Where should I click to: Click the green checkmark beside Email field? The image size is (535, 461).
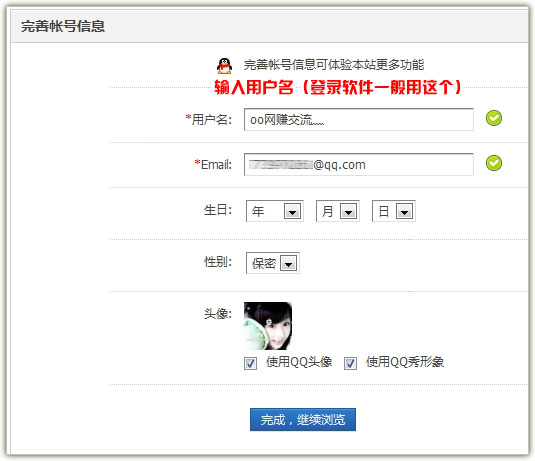(x=494, y=163)
